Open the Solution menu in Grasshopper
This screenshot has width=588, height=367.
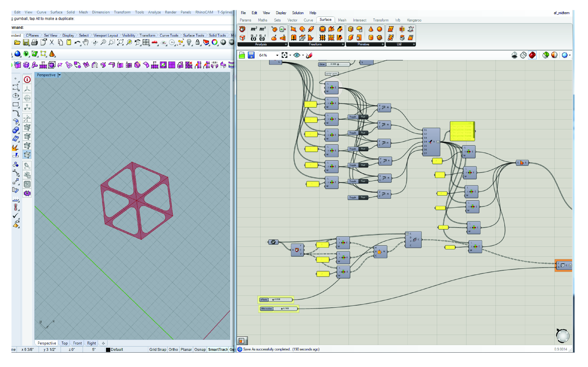coord(298,13)
